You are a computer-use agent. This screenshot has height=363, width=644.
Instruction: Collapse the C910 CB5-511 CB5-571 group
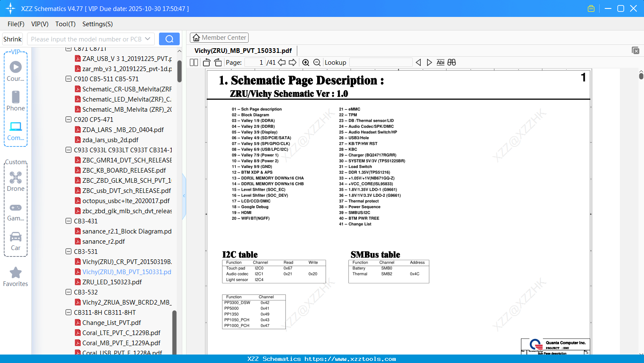(69, 79)
